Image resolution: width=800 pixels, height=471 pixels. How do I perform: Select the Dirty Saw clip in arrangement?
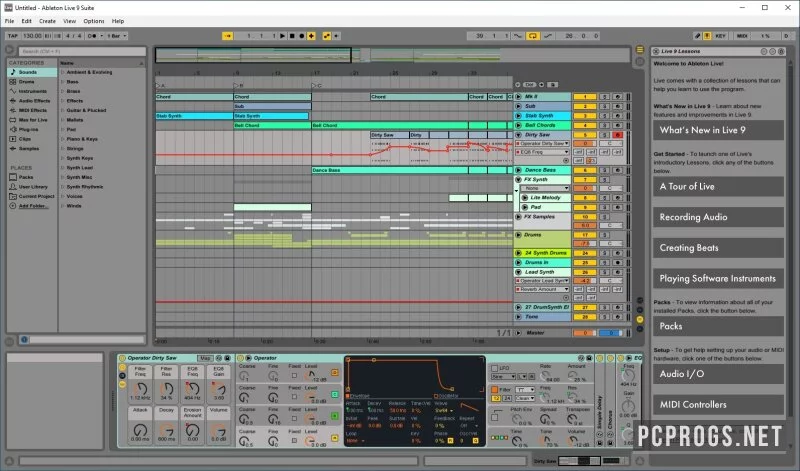(x=390, y=135)
